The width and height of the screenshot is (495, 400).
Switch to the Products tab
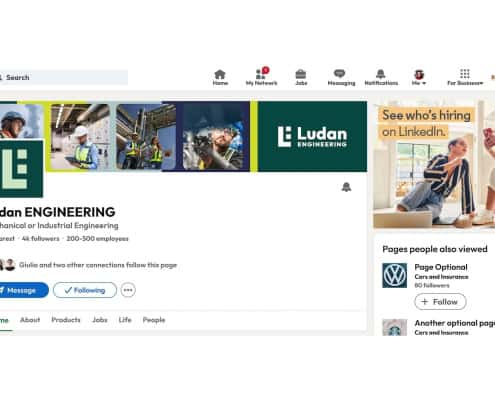pos(66,320)
